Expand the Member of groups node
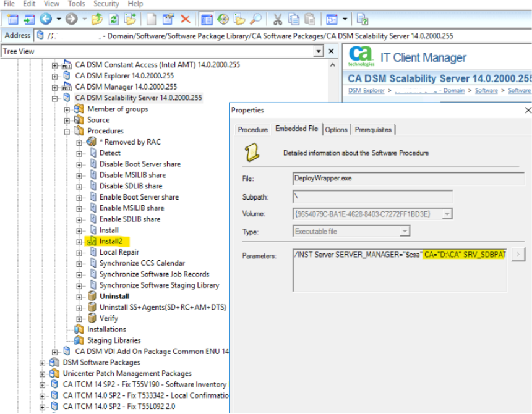The image size is (532, 414). (x=67, y=109)
